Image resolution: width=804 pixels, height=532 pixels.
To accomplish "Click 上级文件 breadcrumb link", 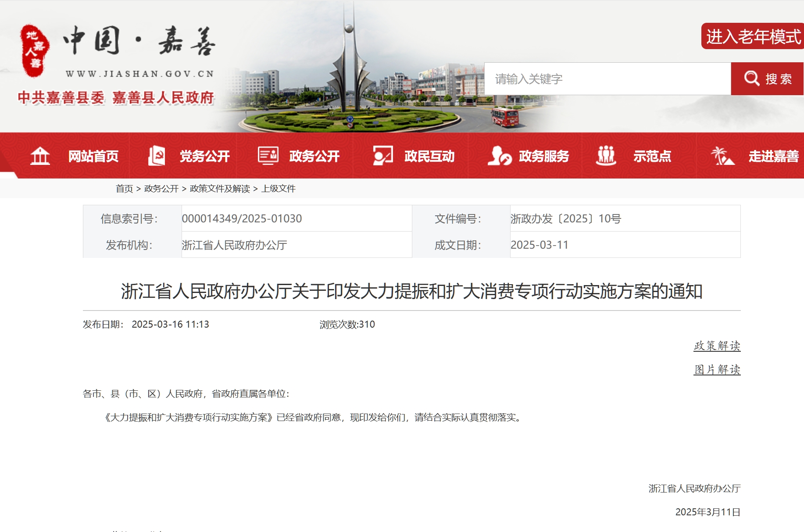I will pyautogui.click(x=279, y=189).
